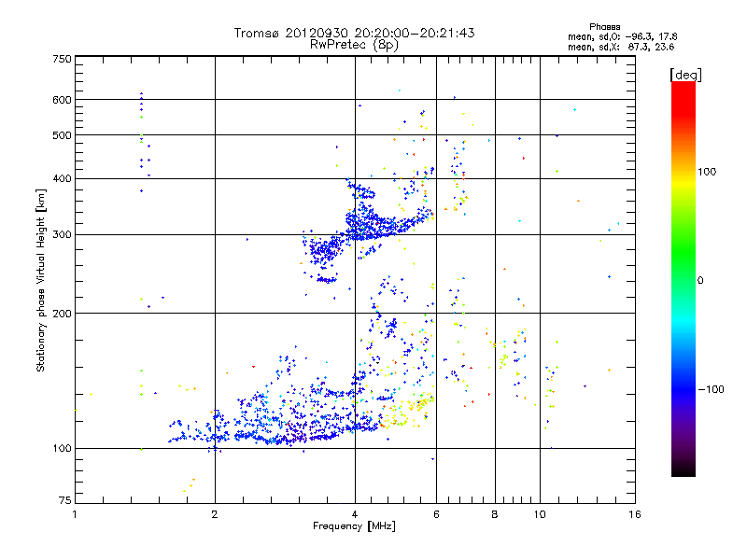Click y-axis tick label '100'

tap(62, 449)
